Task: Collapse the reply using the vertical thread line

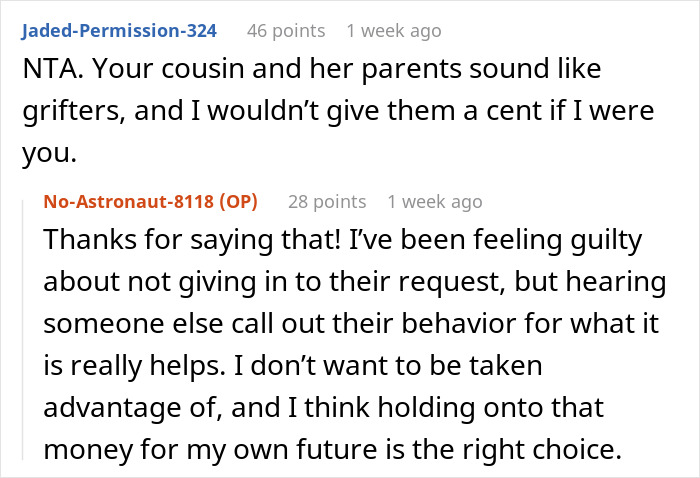Action: pyautogui.click(x=22, y=330)
